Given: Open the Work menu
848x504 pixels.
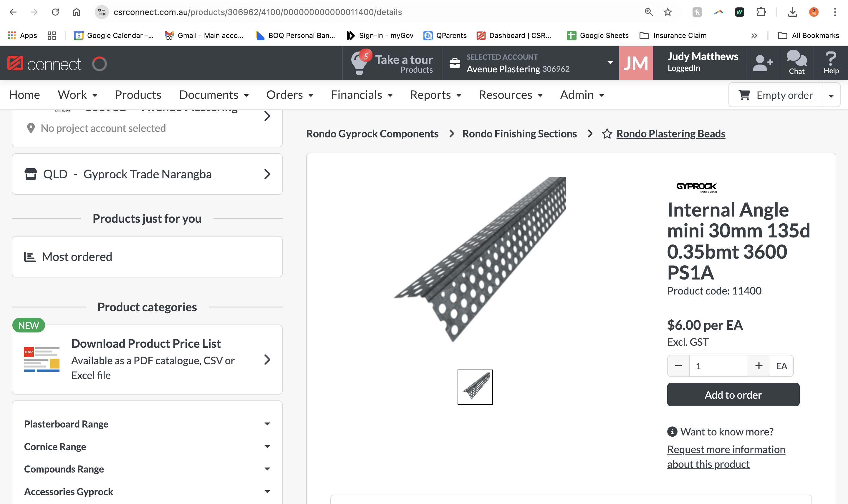Looking at the screenshot, I should (x=77, y=95).
